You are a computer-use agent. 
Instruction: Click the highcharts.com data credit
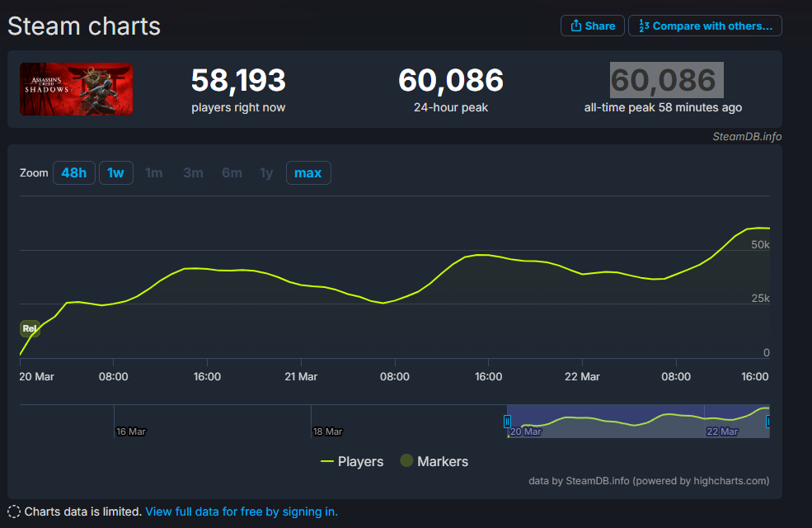point(649,481)
